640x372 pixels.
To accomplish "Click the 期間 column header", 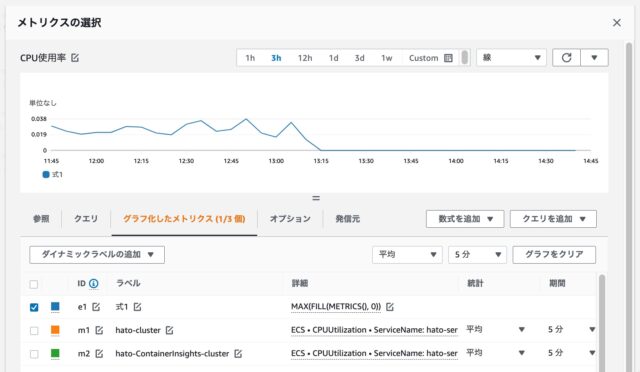I will 557,283.
